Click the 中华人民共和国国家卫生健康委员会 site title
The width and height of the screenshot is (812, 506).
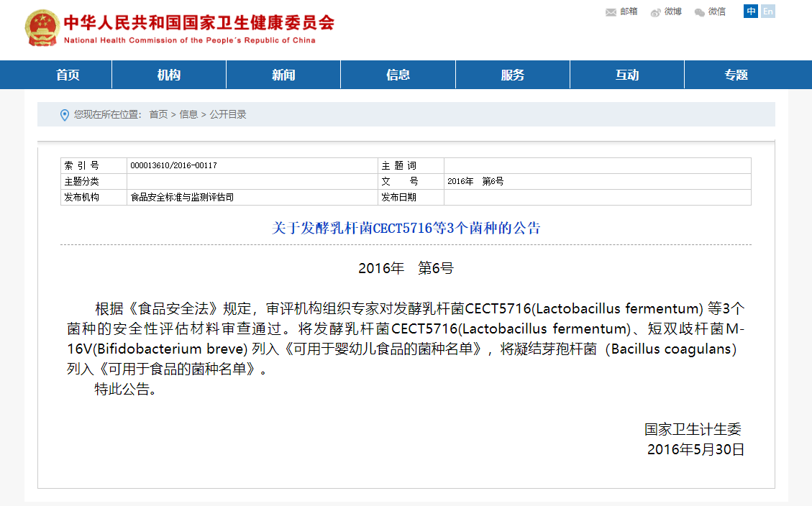199,23
